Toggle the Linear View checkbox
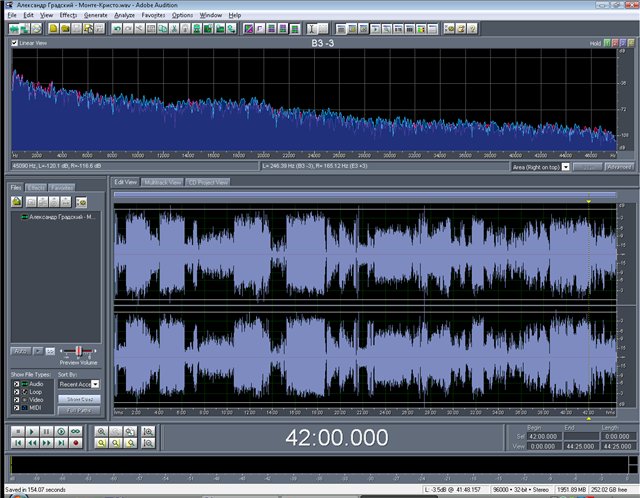640x498 pixels. [14, 44]
